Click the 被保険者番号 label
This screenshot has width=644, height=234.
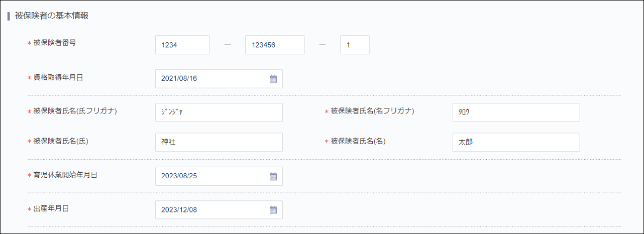(x=55, y=43)
